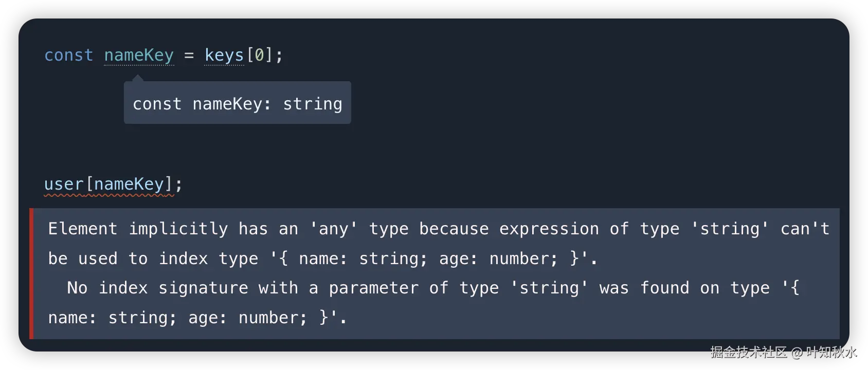Viewport: 868px width, 370px height.
Task: Click the word const inside the tooltip
Action: tap(157, 104)
